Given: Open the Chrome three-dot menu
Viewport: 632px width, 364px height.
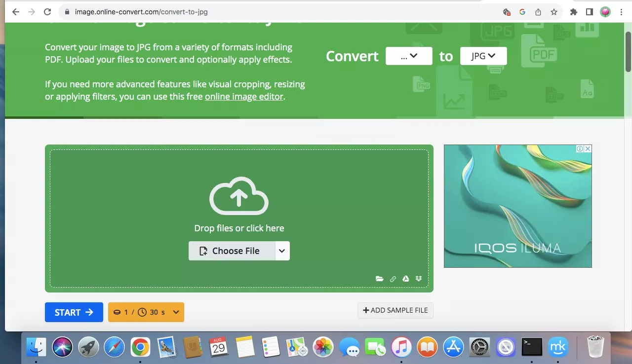Looking at the screenshot, I should point(621,12).
